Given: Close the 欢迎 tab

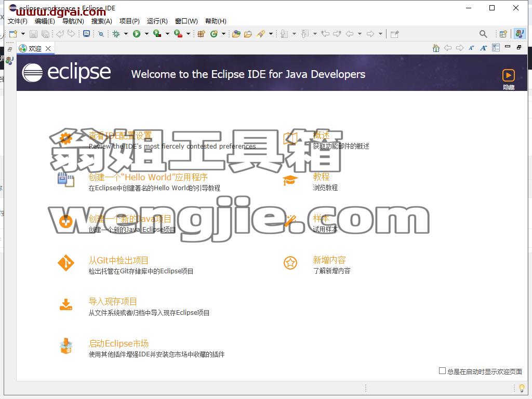Looking at the screenshot, I should 48,48.
